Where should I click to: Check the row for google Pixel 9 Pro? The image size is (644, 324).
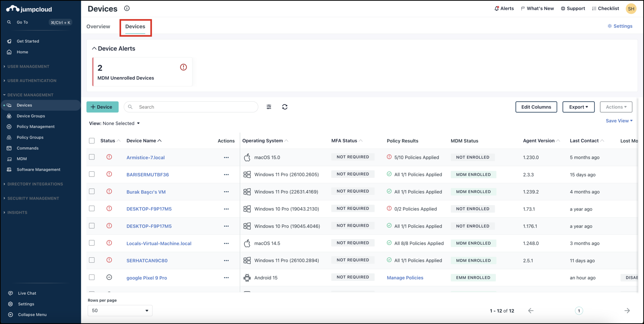click(92, 277)
